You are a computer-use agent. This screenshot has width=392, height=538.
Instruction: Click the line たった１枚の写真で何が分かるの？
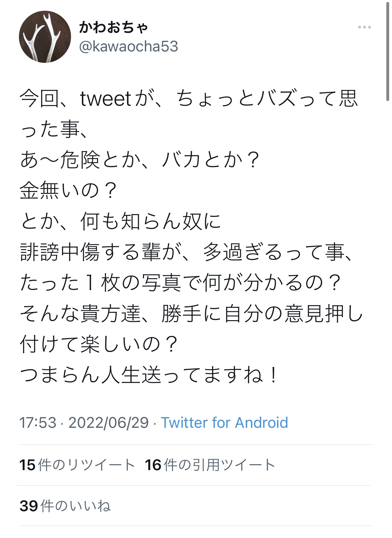[181, 283]
